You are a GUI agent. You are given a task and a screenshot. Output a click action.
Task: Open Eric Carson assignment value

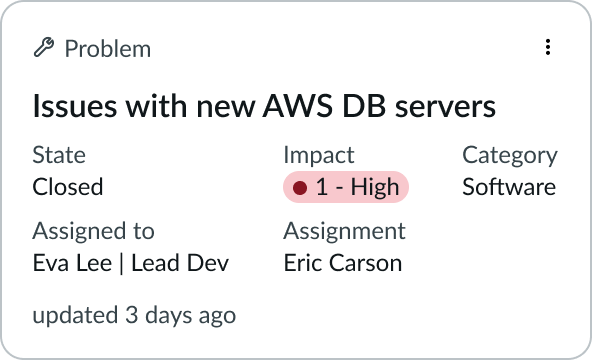342,263
